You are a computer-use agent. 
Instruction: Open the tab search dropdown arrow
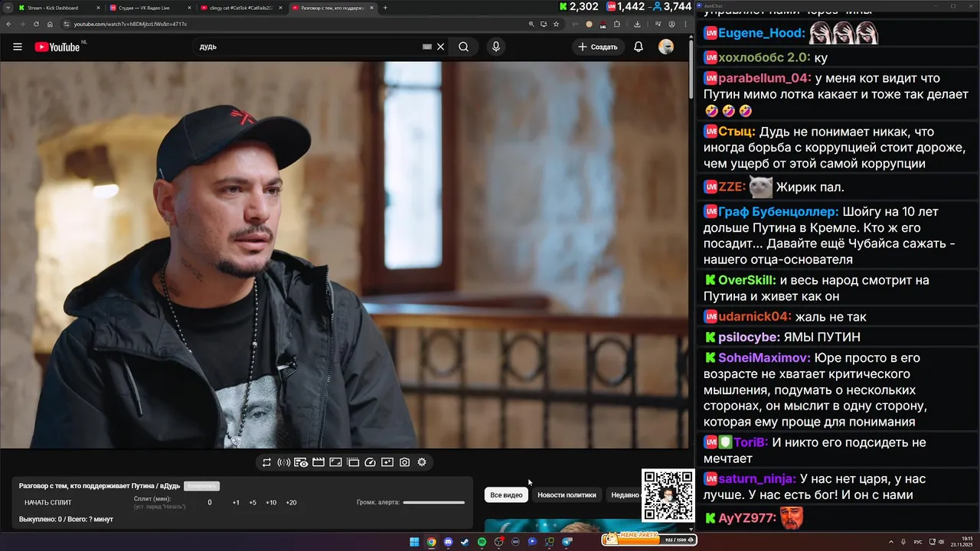(8, 8)
